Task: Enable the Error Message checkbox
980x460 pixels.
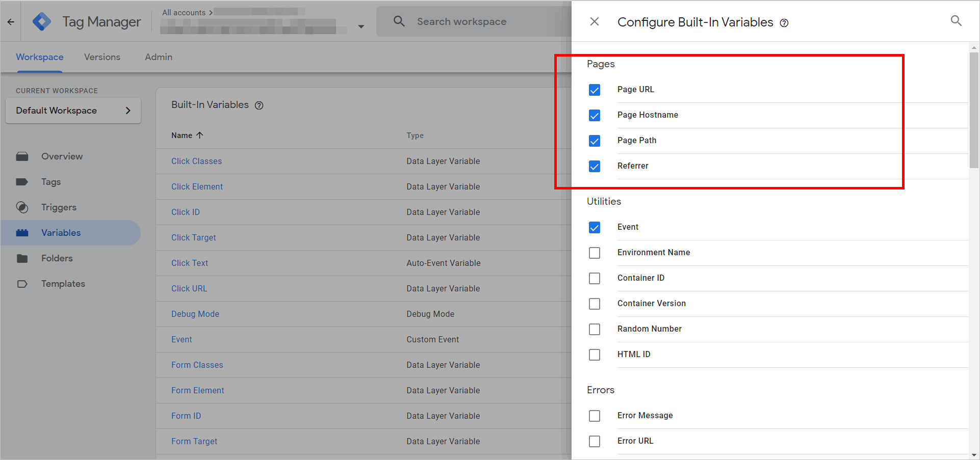Action: click(x=595, y=416)
